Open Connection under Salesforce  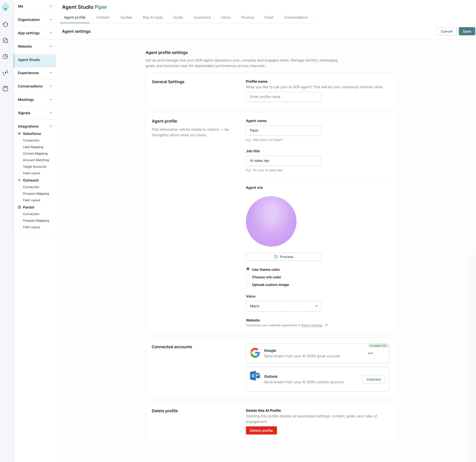(x=31, y=141)
